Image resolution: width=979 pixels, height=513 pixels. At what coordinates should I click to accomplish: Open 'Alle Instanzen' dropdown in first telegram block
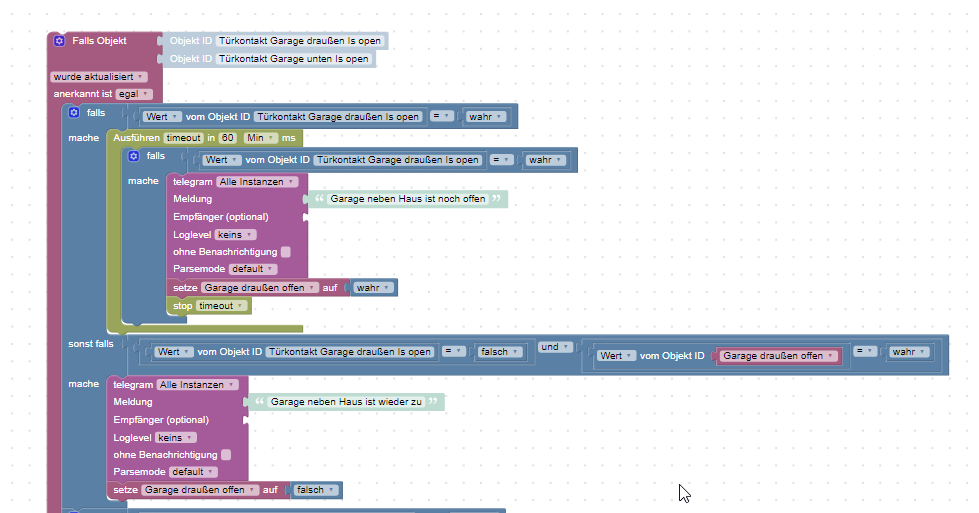point(257,182)
